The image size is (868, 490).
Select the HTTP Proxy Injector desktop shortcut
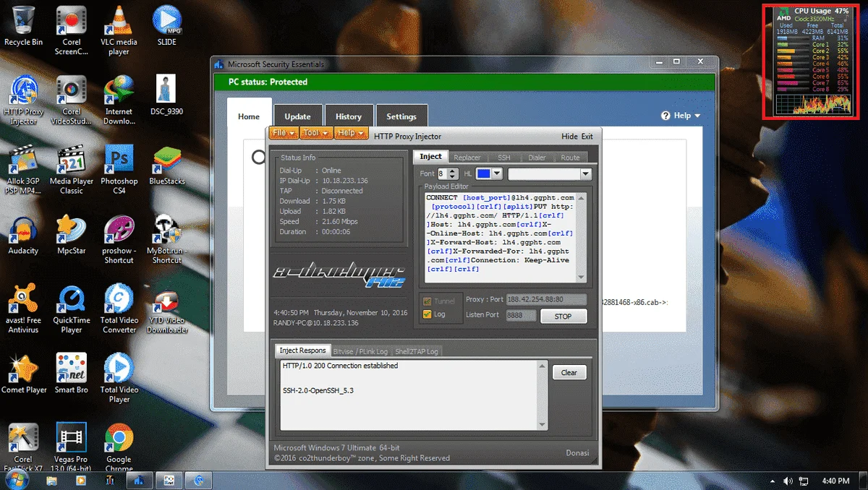[x=23, y=100]
